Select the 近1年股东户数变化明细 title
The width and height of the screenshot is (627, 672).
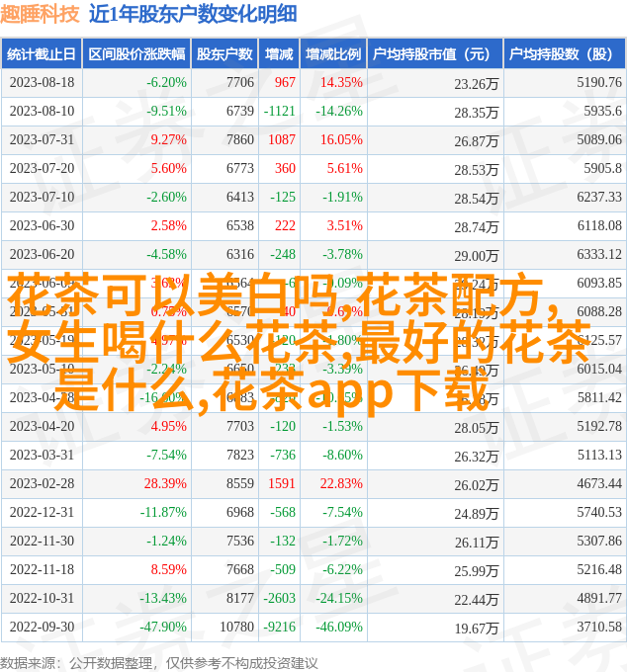point(192,14)
